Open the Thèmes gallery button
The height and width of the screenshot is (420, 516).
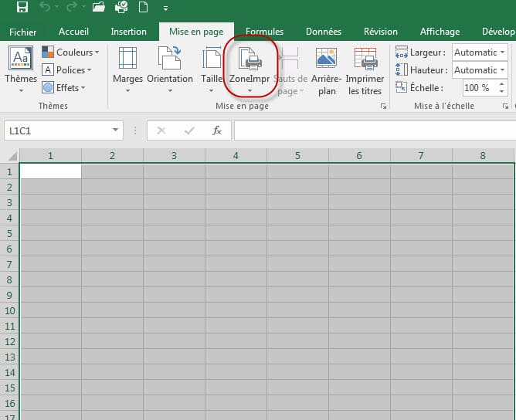pyautogui.click(x=21, y=70)
